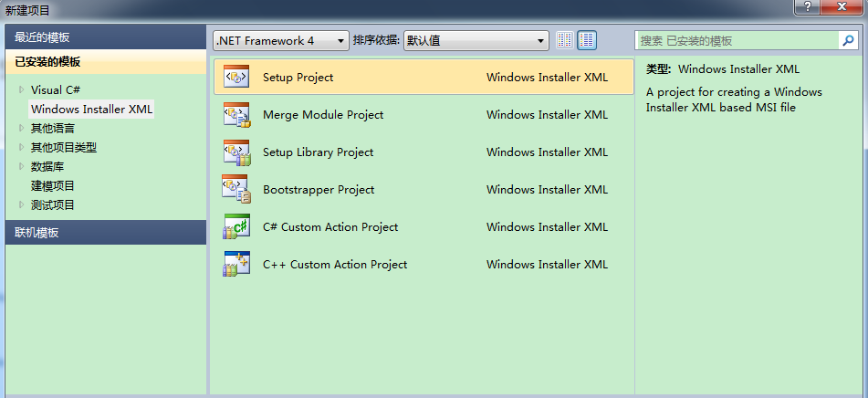868x398 pixels.
Task: Select 其他项目类型 in template tree
Action: (64, 147)
